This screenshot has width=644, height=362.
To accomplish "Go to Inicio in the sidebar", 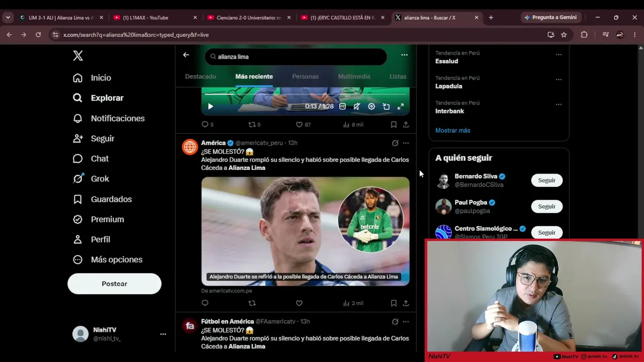I will (x=92, y=78).
